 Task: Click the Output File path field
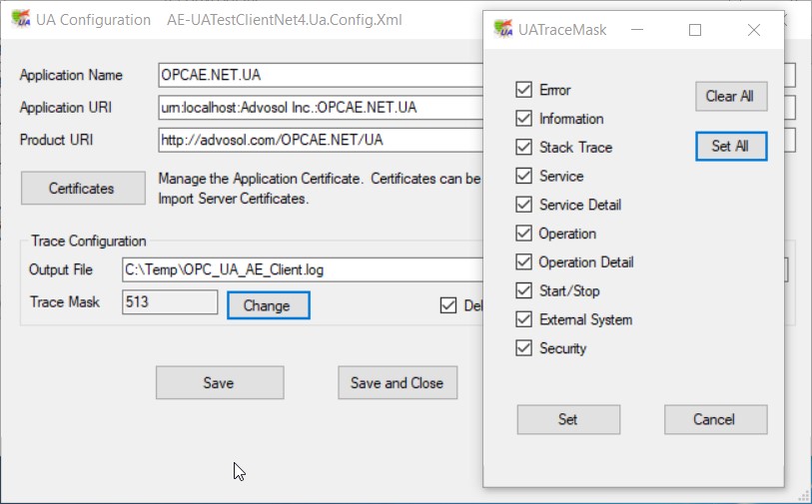pyautogui.click(x=300, y=269)
